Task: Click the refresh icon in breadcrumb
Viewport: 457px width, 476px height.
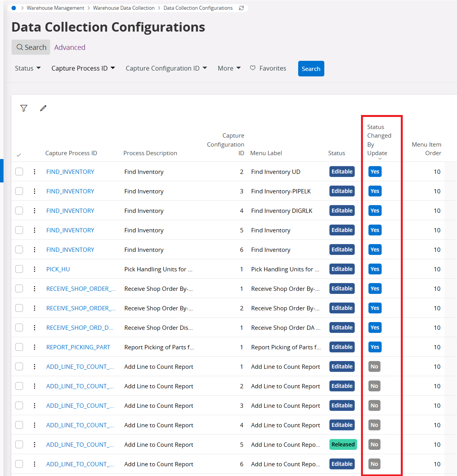Action: tap(241, 8)
